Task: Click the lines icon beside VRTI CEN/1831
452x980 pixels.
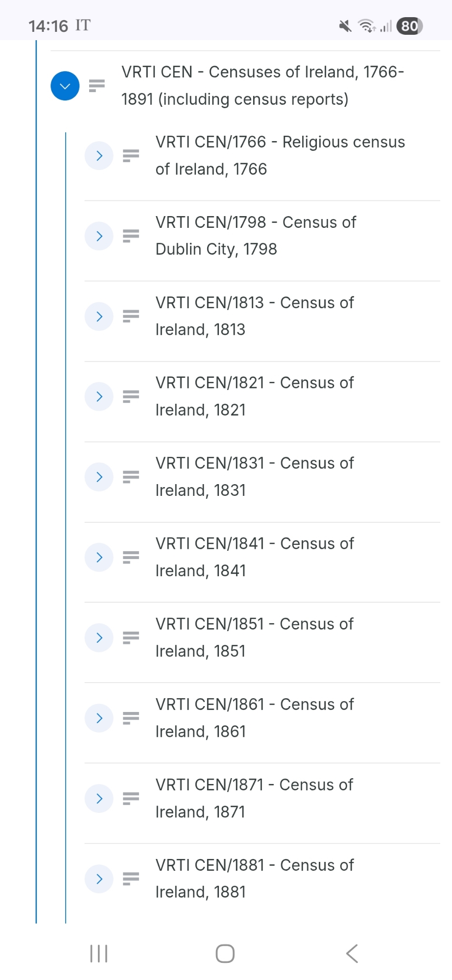Action: [x=131, y=477]
